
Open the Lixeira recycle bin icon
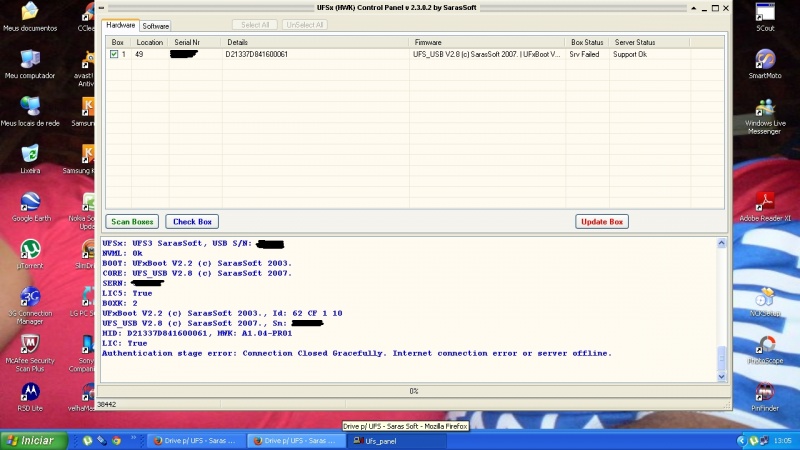click(30, 159)
